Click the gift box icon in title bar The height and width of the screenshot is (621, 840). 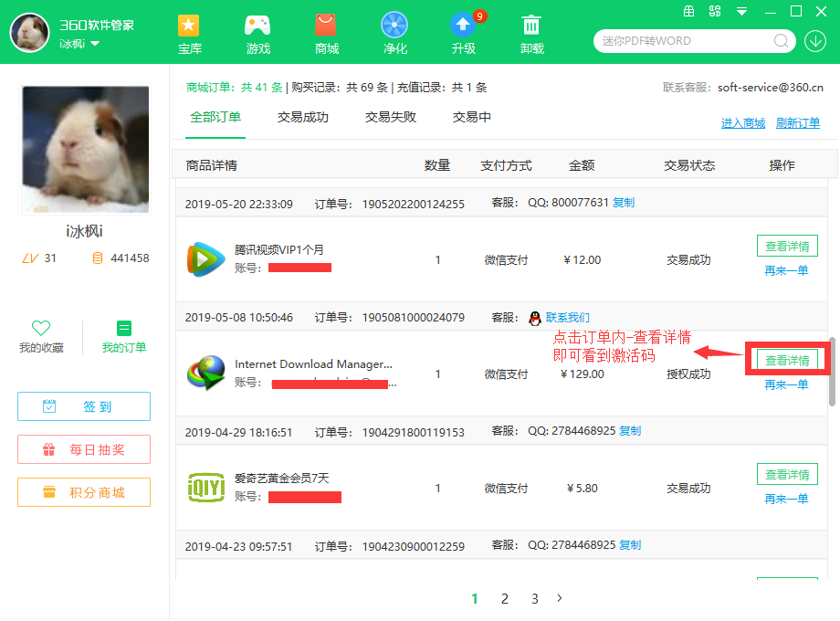(x=689, y=11)
